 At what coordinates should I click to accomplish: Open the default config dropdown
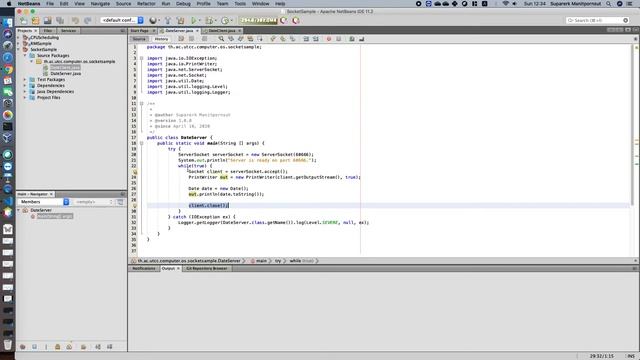[122, 20]
